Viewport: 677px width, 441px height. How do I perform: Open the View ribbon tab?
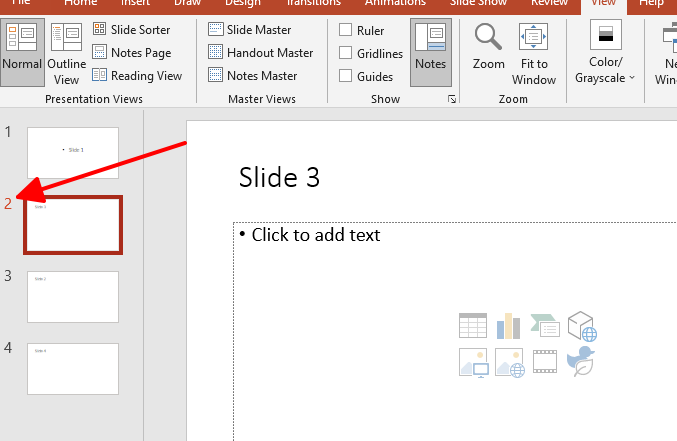tap(603, 3)
